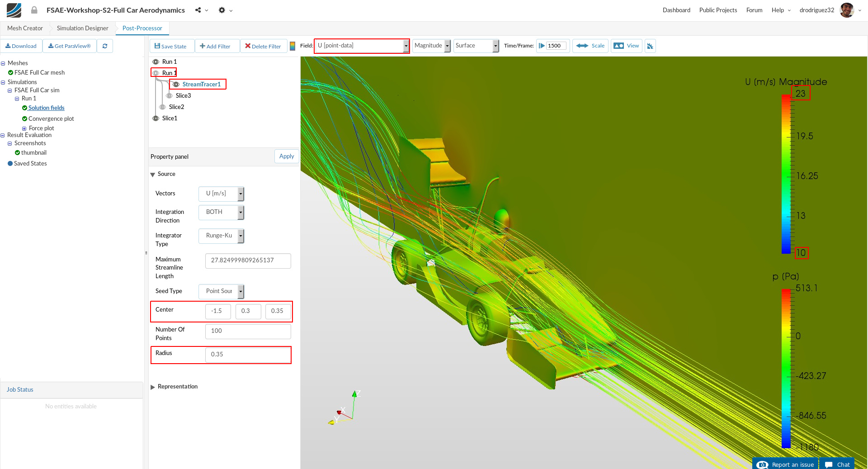Open the Field U [point-data] dropdown
Viewport: 868px width, 469px height.
pyautogui.click(x=362, y=46)
